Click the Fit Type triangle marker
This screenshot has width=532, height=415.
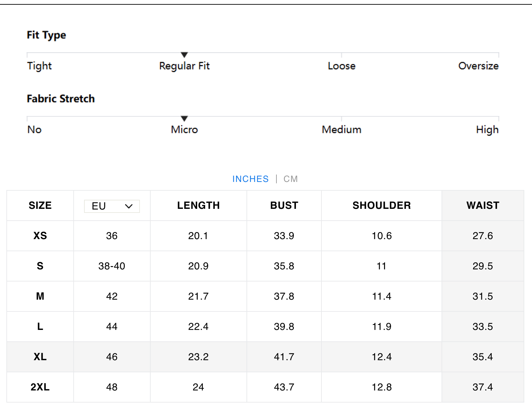click(184, 55)
